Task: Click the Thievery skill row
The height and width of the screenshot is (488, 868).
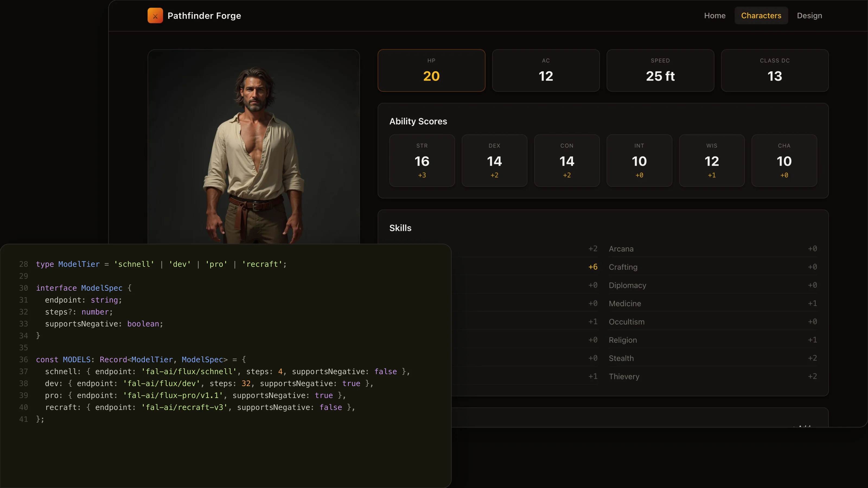Action: click(x=713, y=376)
